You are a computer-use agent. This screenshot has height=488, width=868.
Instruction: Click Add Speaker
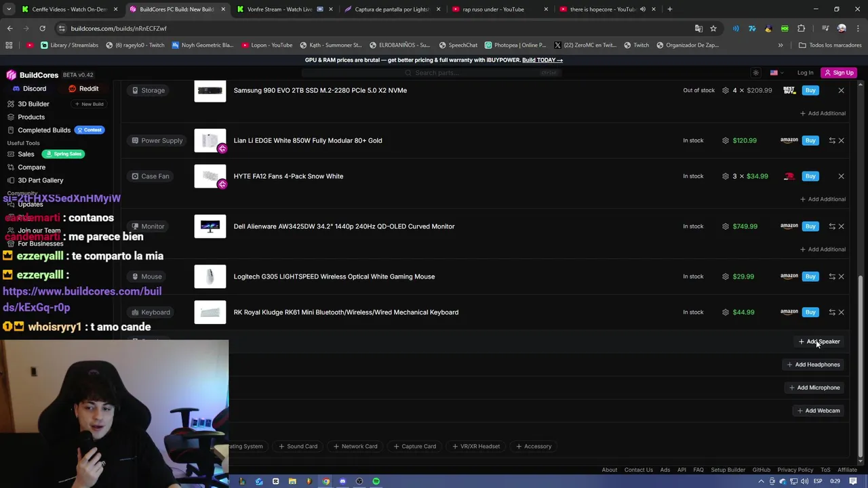tap(819, 342)
